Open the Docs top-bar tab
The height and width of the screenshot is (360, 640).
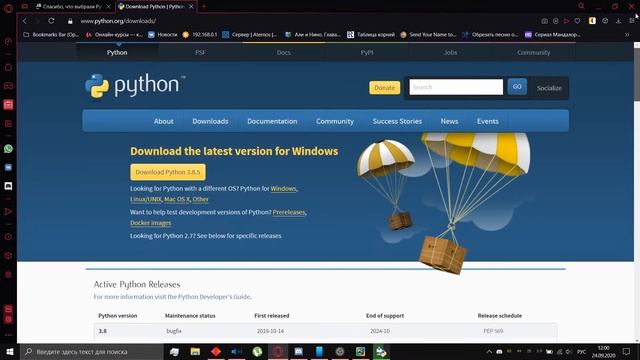pyautogui.click(x=284, y=52)
